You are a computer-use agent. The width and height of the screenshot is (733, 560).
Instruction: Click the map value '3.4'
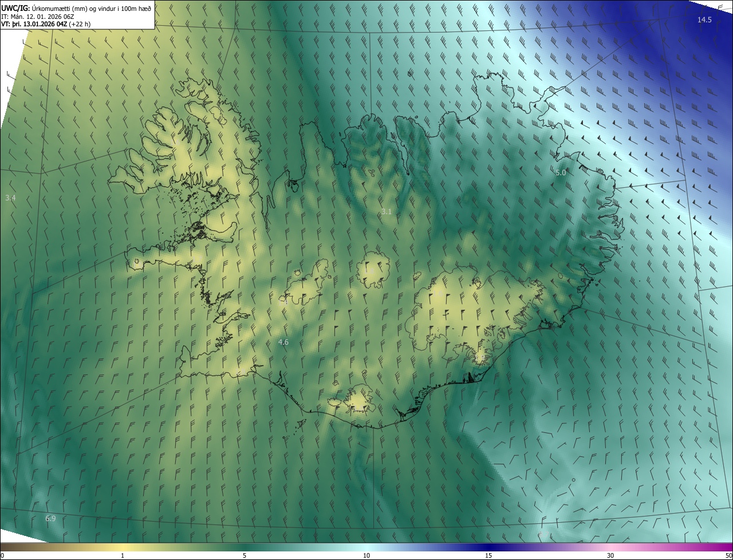click(x=10, y=198)
